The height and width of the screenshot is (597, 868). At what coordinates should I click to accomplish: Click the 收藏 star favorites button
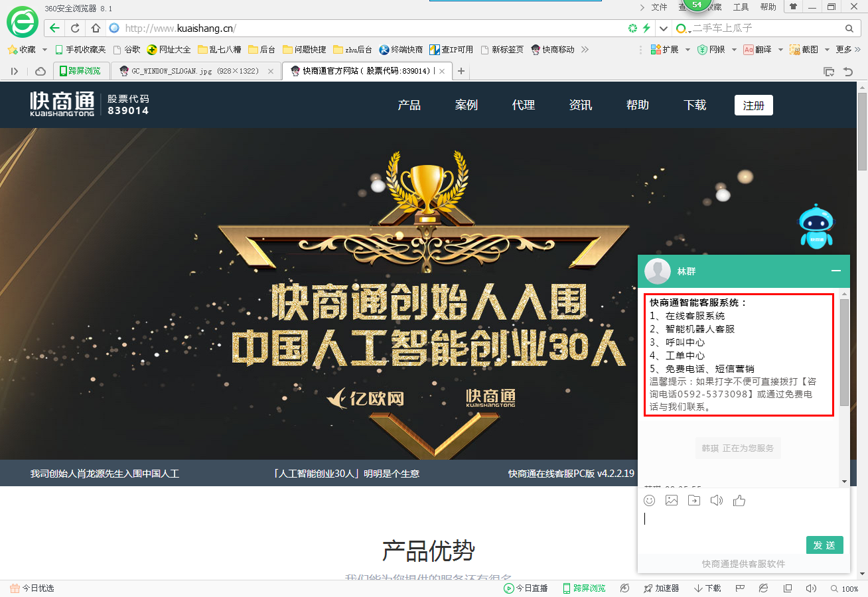point(21,50)
